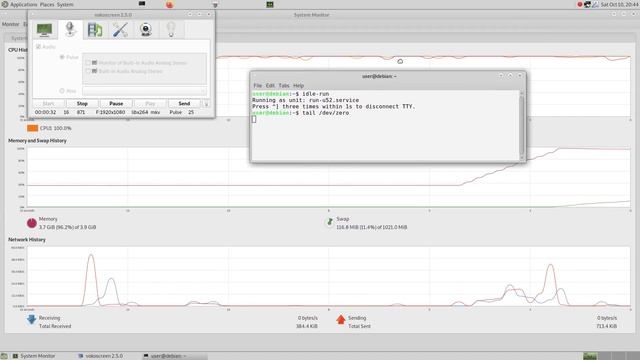Click the network tray icon near the clock
Image resolution: width=640 pixels, height=360 pixels.
coord(596,4)
